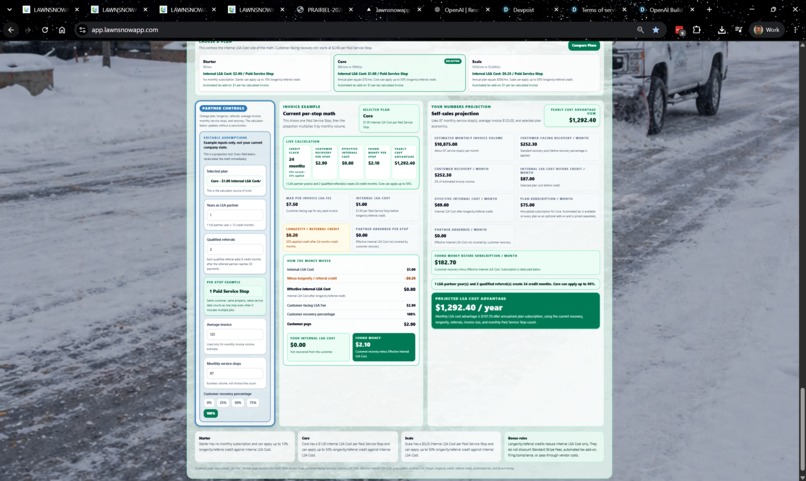Click the Average invoice input field

pos(235,334)
